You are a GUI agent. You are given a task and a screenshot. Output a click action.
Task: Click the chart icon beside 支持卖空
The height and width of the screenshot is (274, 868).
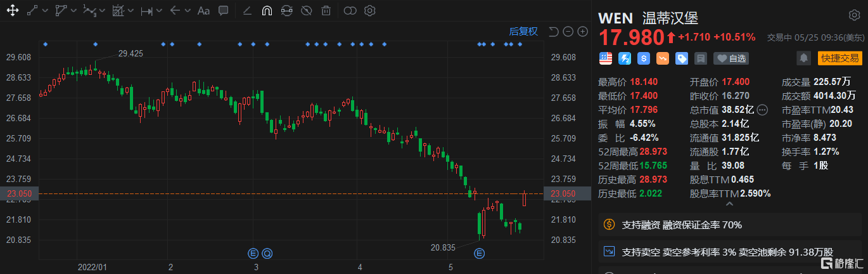click(x=610, y=251)
